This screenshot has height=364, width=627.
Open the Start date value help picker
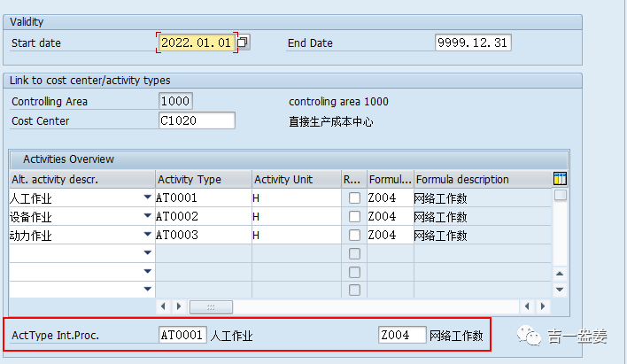[x=243, y=42]
